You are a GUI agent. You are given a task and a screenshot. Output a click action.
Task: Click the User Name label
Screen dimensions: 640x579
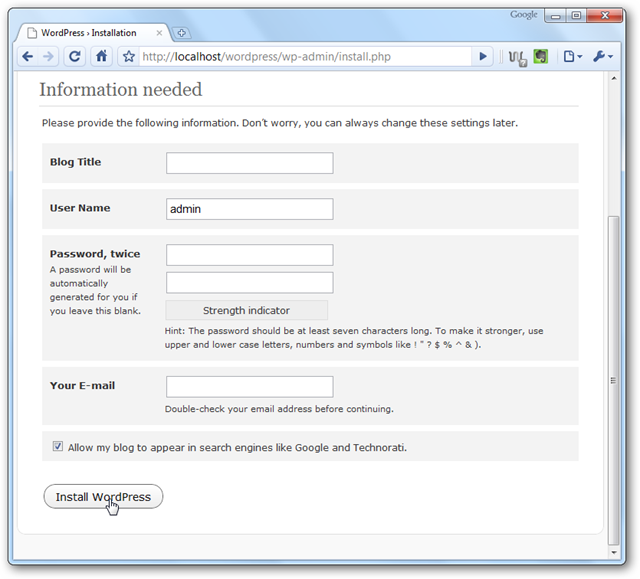[80, 208]
